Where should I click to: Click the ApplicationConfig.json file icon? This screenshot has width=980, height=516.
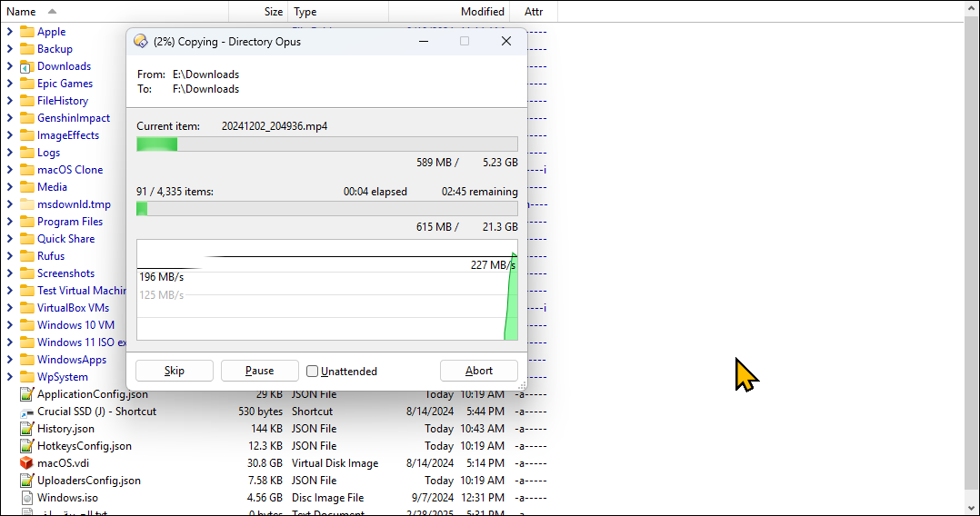point(27,394)
